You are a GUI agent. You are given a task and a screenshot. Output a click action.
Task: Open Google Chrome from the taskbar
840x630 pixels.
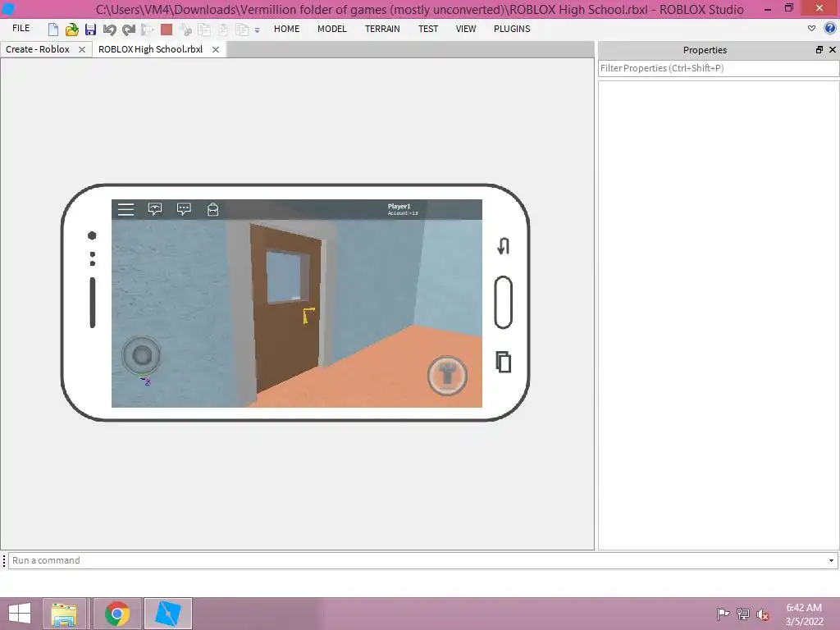[x=117, y=614]
